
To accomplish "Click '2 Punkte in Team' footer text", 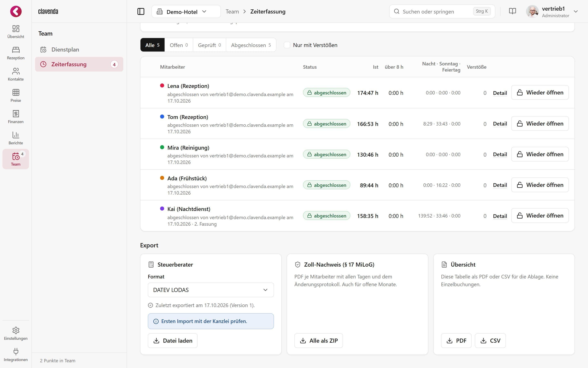I will [58, 360].
